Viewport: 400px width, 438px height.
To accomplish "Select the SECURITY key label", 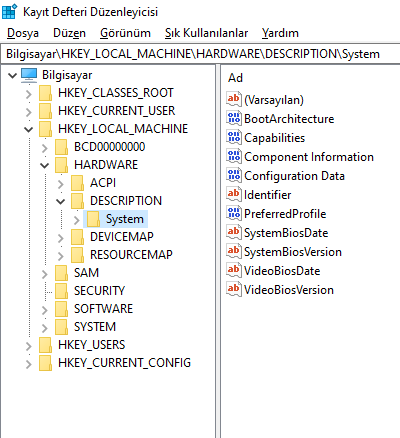I will 99,291.
